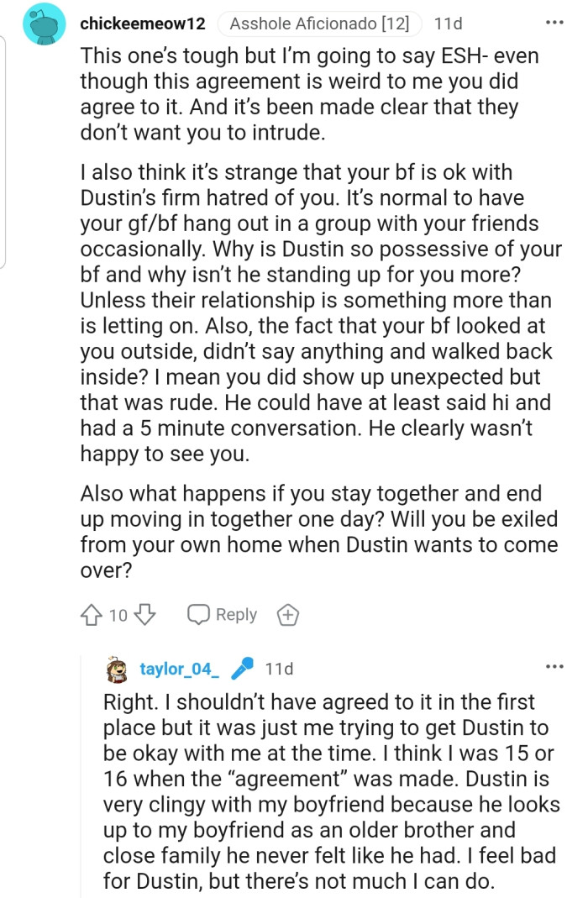
Task: Tap taylor_04_'s reply text starting "Right."
Action: [331, 789]
